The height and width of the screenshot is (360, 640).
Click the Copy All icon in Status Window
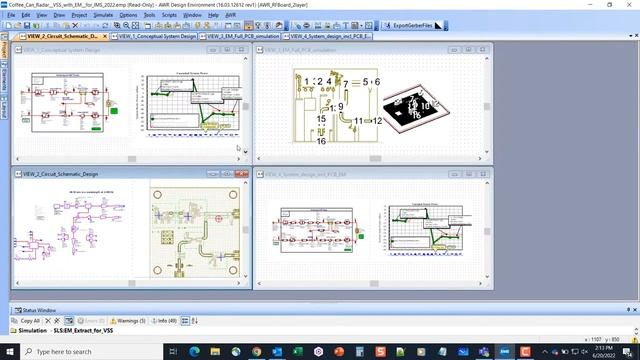[15, 321]
